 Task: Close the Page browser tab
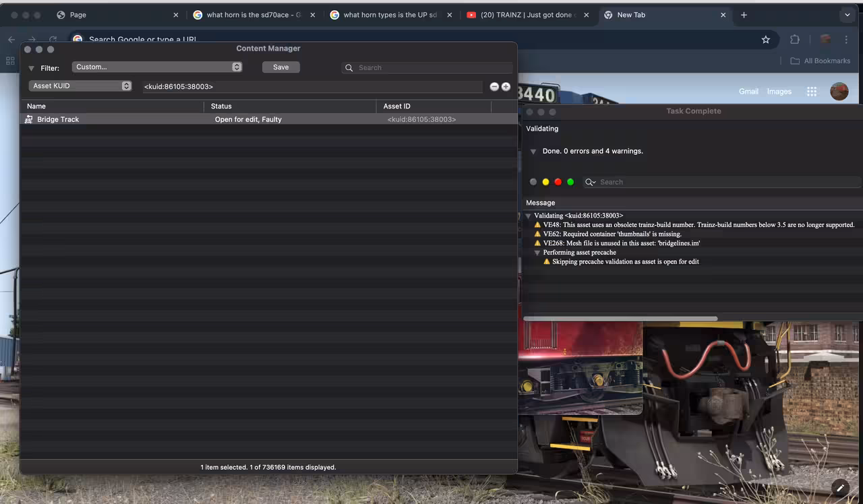tap(176, 15)
